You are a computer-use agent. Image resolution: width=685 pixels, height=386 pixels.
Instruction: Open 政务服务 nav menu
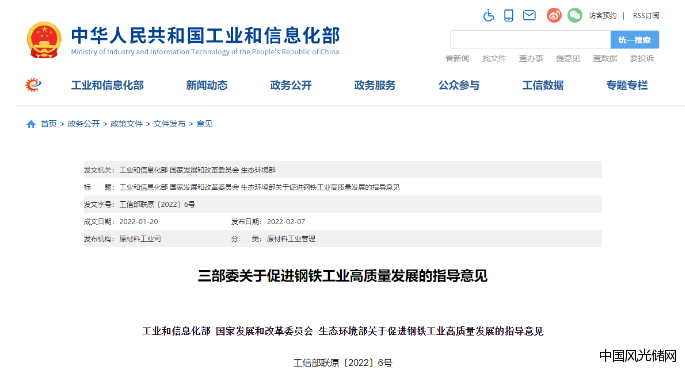click(x=375, y=85)
